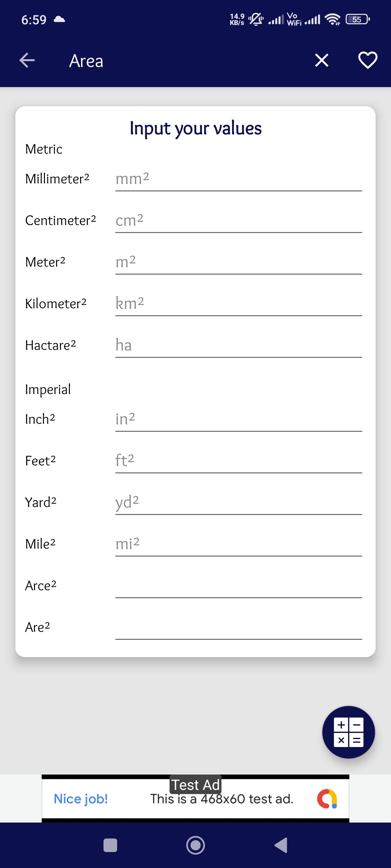Clear values with the X icon
The width and height of the screenshot is (391, 868).
[x=321, y=61]
